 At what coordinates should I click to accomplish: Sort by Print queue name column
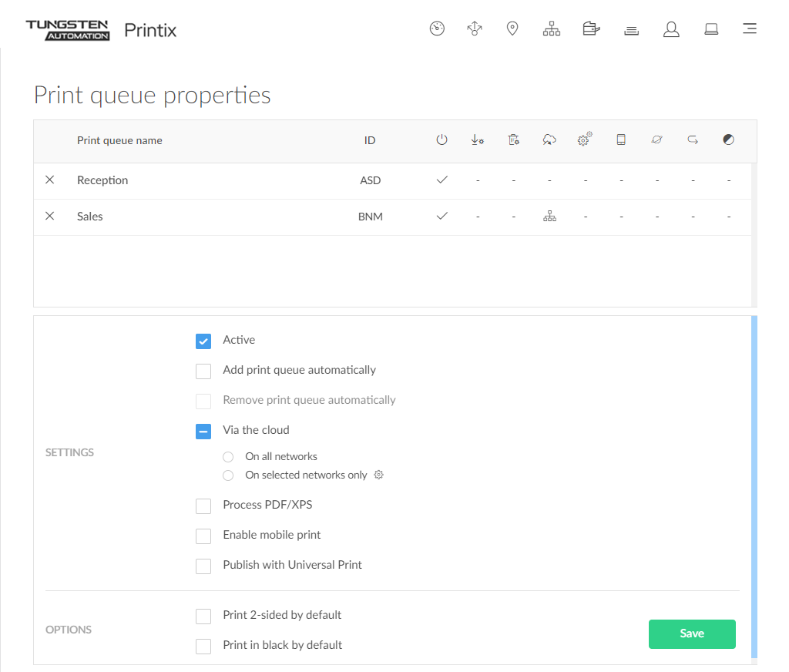pyautogui.click(x=119, y=140)
